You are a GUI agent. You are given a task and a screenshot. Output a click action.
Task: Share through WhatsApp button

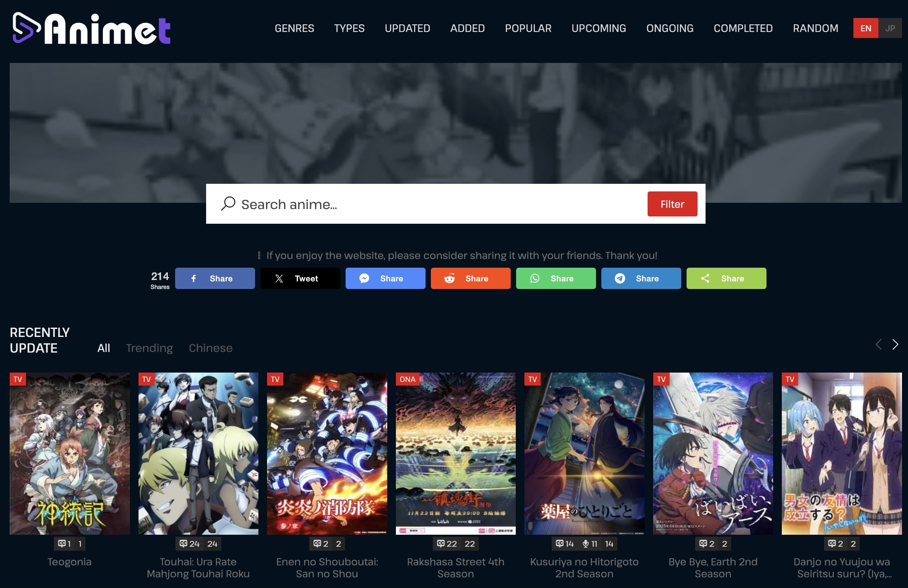556,278
